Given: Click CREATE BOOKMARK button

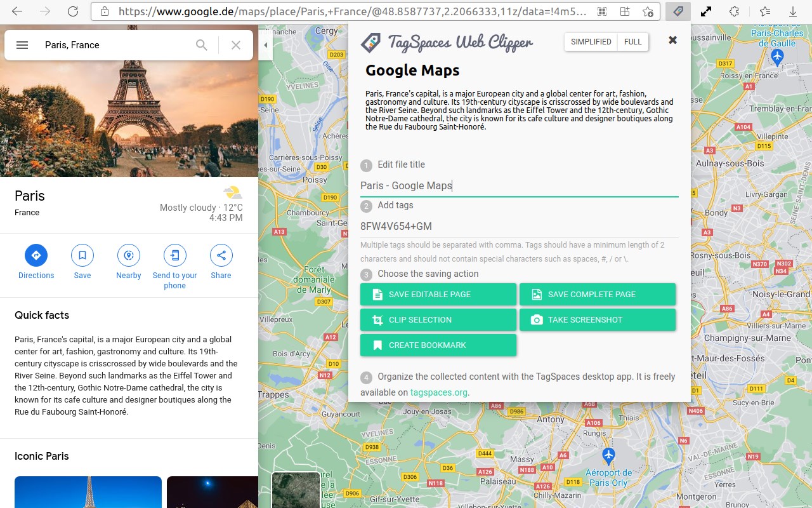Looking at the screenshot, I should 438,345.
